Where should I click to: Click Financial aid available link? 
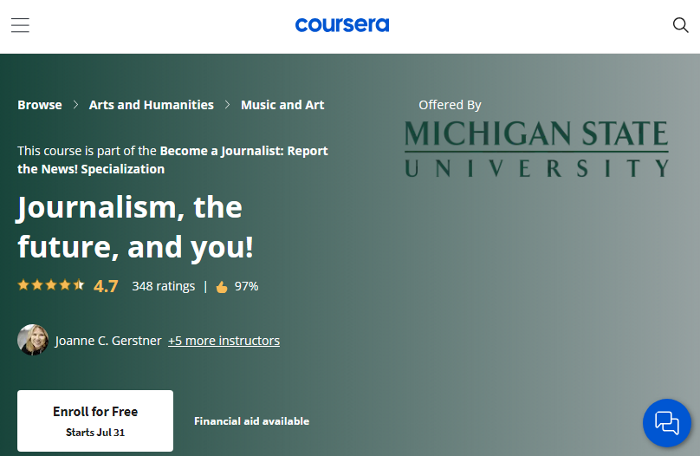[x=251, y=421]
